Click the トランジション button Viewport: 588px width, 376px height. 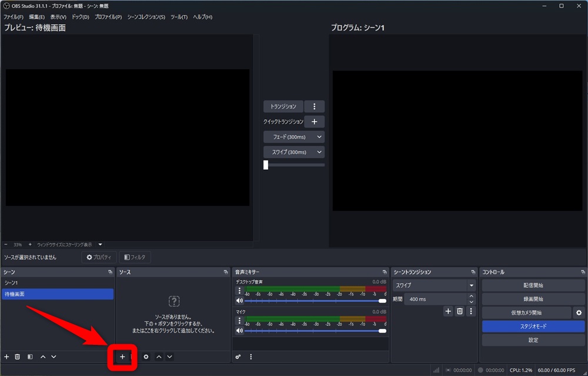click(283, 106)
